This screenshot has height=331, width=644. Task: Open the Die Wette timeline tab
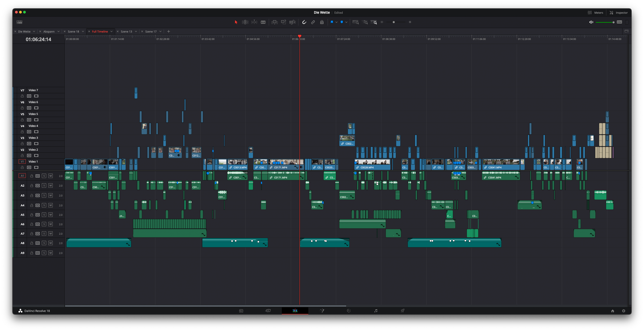pos(24,31)
